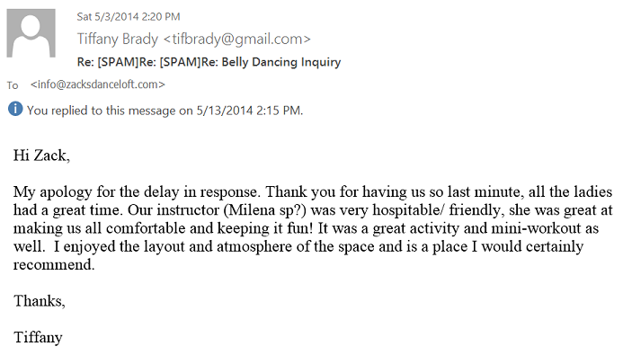Image resolution: width=623 pixels, height=364 pixels.
Task: Click the "Hi Zack," greeting line
Action: point(41,155)
